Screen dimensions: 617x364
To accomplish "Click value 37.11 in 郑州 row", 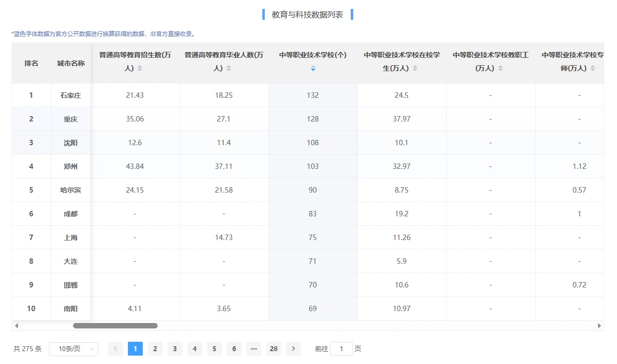I will coord(224,166).
